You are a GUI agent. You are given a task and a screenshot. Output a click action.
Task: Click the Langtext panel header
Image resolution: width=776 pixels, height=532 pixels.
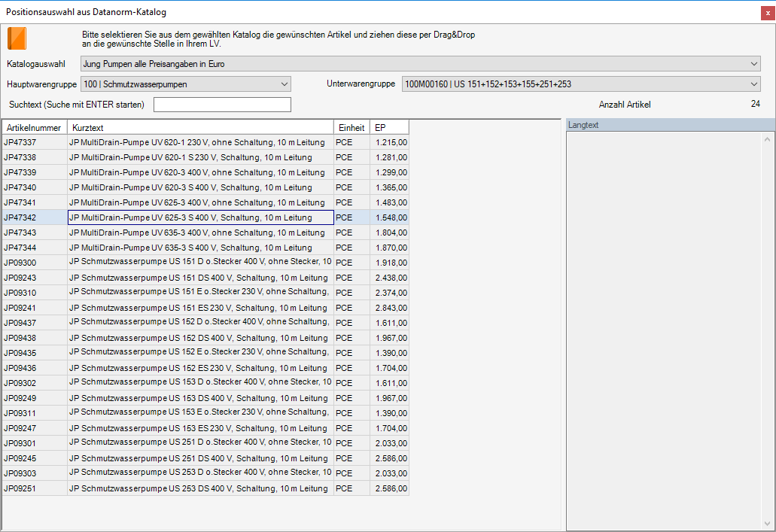tap(671, 125)
